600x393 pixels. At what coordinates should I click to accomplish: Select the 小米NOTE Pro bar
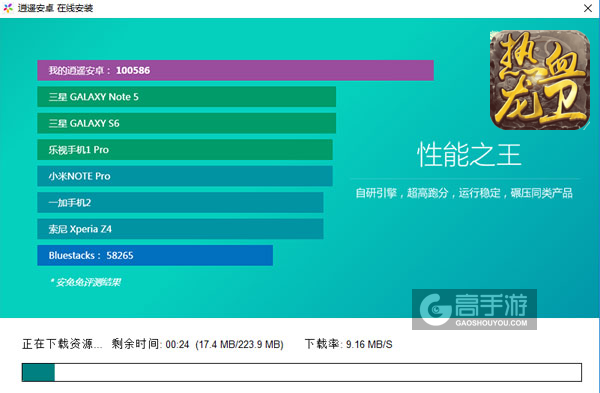(185, 176)
